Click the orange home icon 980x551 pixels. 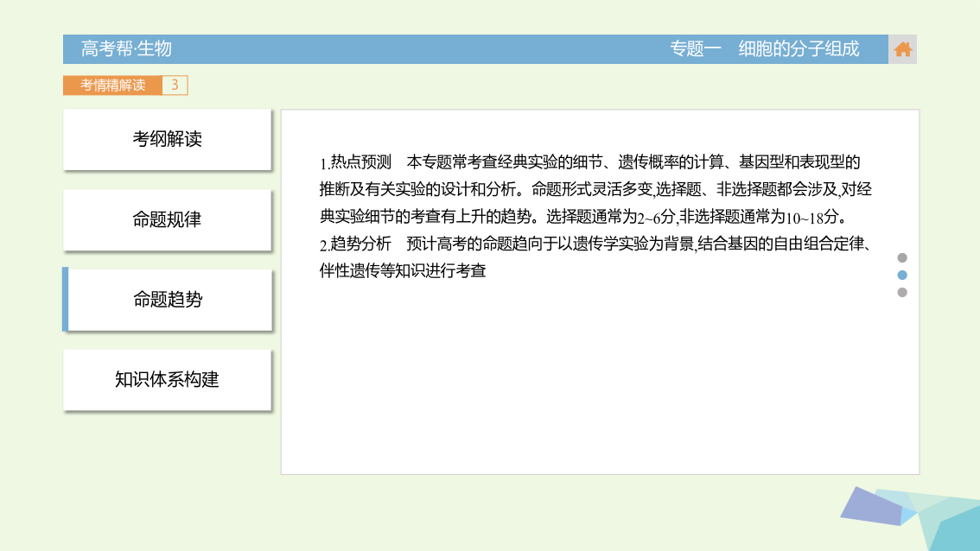[902, 49]
